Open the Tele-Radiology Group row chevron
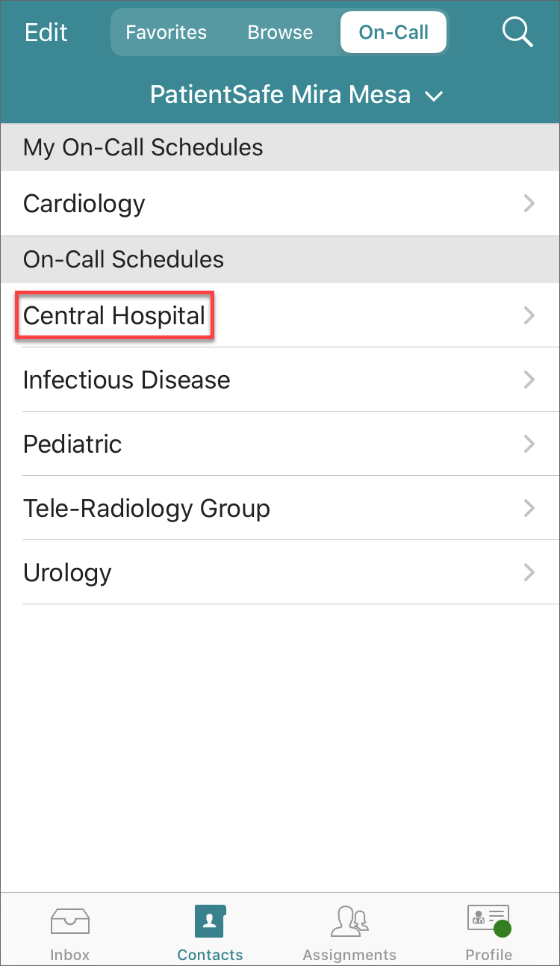 [x=529, y=508]
